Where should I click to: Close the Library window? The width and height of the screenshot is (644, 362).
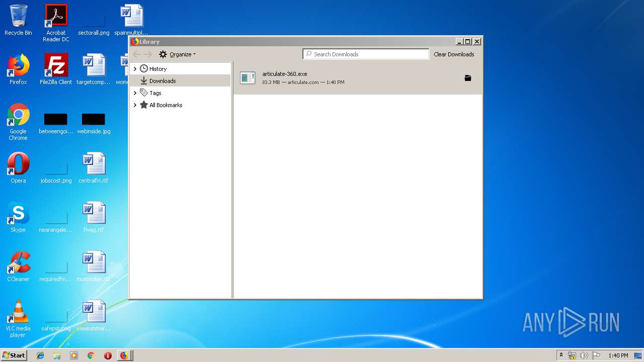(477, 42)
